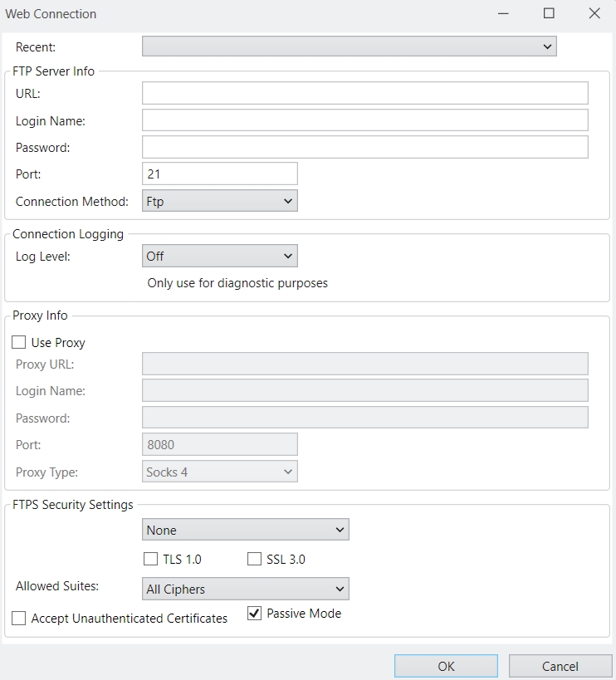Enable the TLS 1.0 checkbox
This screenshot has width=616, height=680.
(150, 559)
